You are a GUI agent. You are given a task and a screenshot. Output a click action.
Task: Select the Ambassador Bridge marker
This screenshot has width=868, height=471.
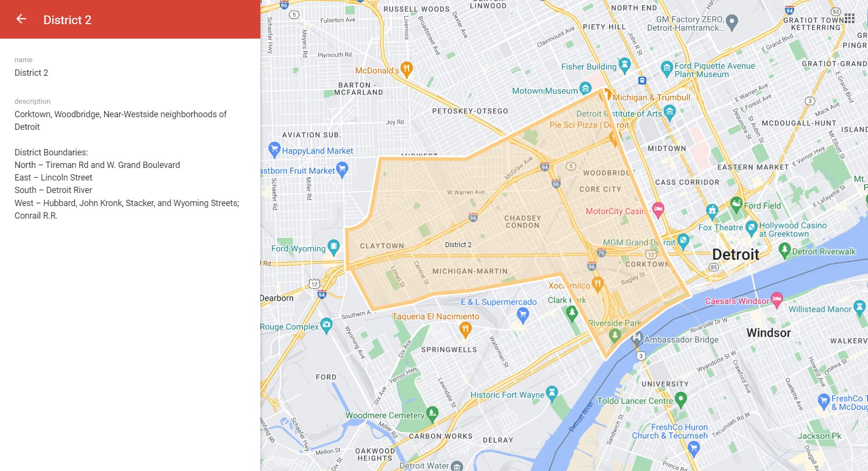tap(637, 337)
